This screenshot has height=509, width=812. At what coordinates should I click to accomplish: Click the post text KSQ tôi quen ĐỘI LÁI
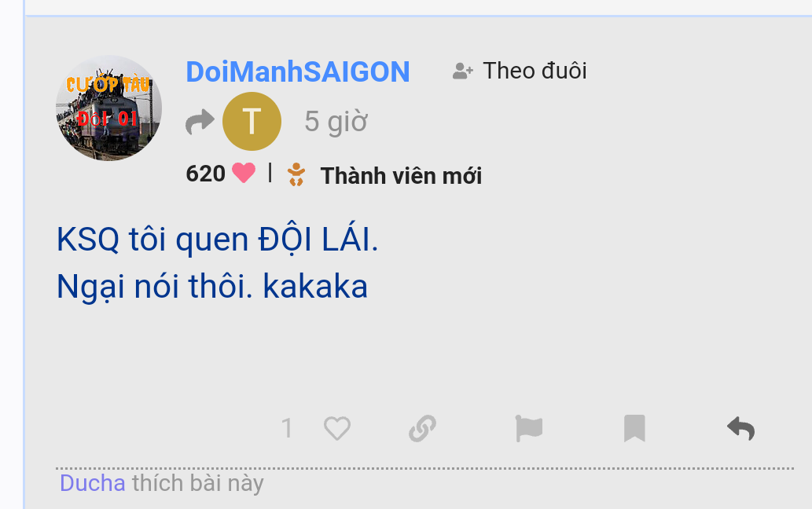click(218, 240)
